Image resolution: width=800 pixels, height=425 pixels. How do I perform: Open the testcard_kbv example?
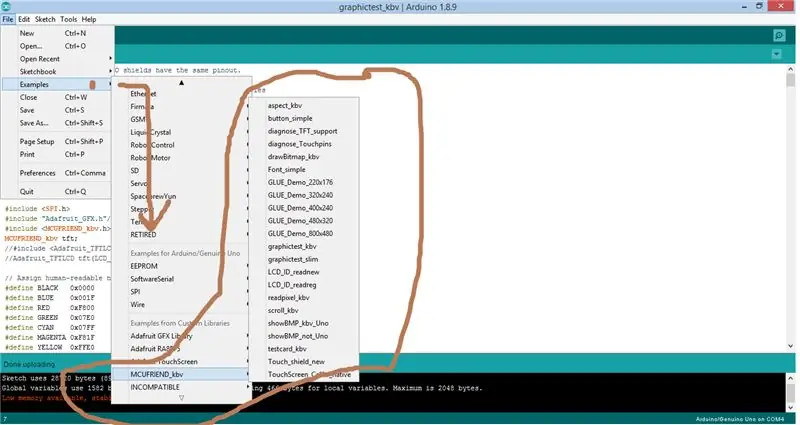click(304, 349)
